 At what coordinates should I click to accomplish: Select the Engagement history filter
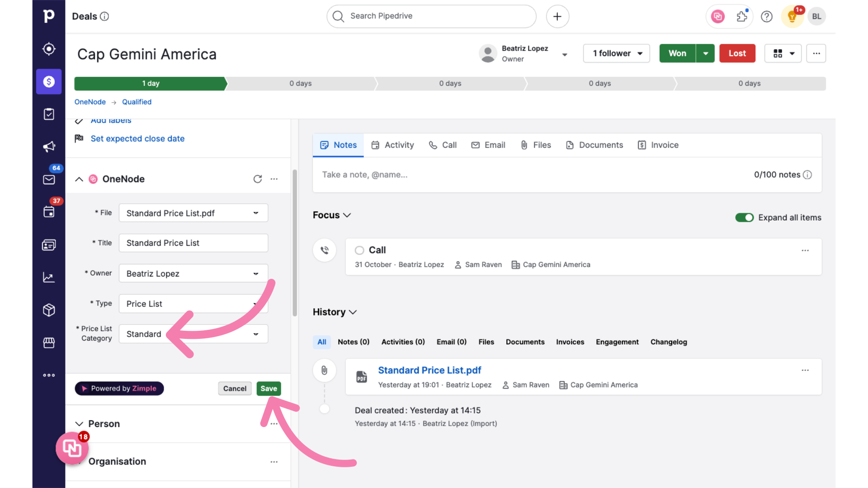(617, 342)
